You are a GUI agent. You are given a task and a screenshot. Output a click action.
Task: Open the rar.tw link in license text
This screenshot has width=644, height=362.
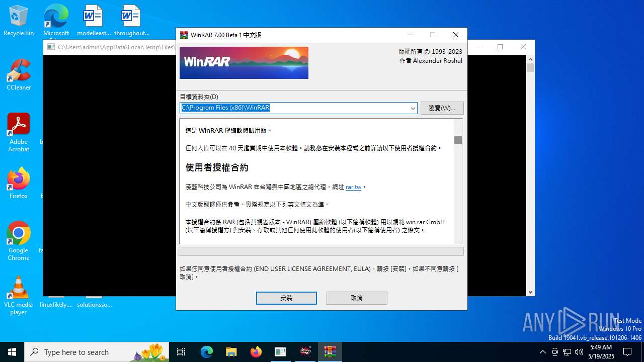353,187
